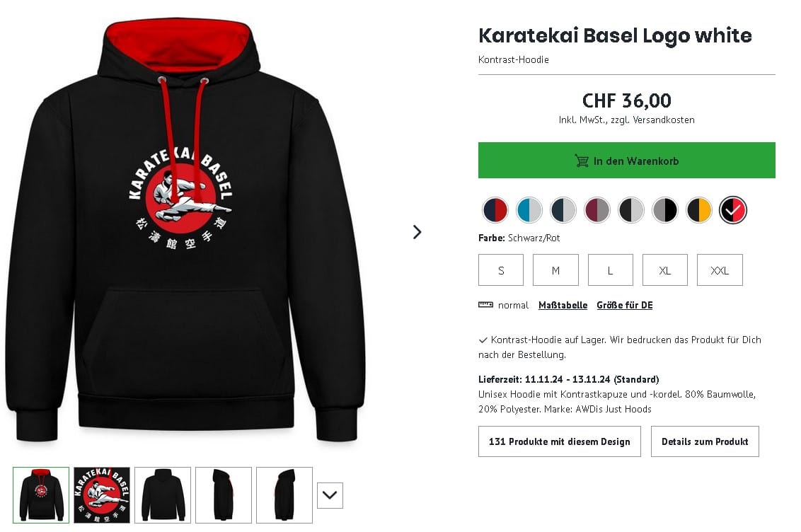This screenshot has height=532, width=801.
Task: Select the navy and red color swatch
Action: (x=495, y=210)
